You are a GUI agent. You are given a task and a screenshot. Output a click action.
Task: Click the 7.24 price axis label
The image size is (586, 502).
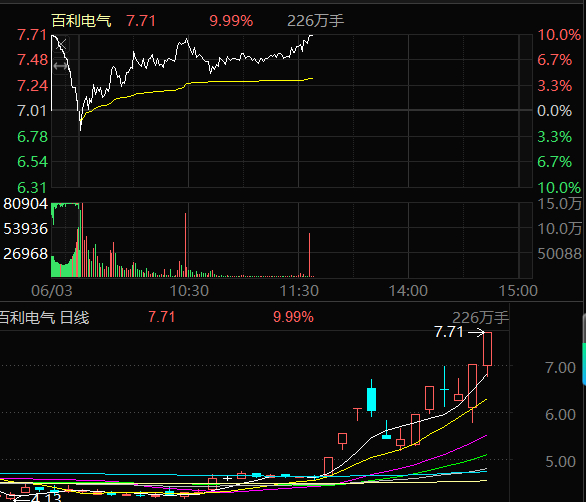coord(33,86)
